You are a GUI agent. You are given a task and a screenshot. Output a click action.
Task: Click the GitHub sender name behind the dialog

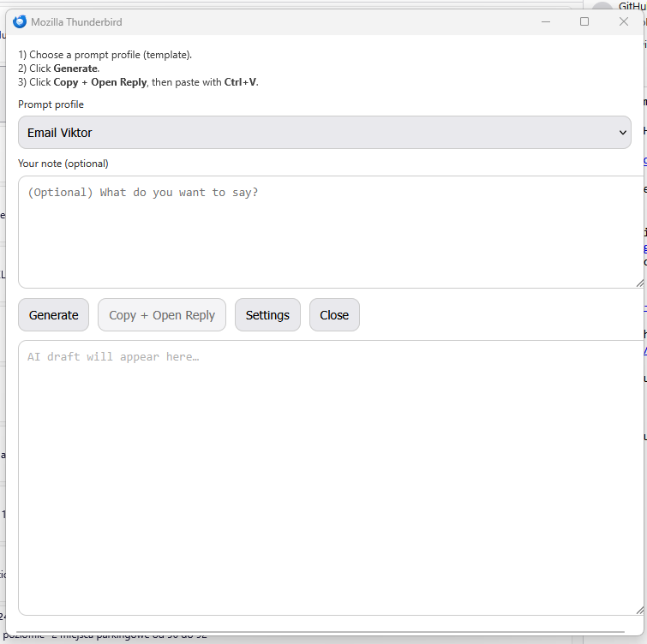click(x=632, y=5)
